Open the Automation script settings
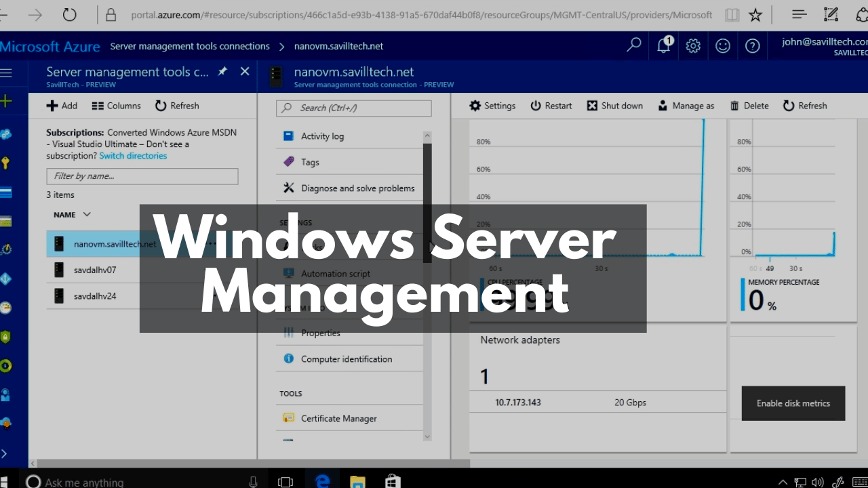The image size is (868, 488). coord(335,273)
